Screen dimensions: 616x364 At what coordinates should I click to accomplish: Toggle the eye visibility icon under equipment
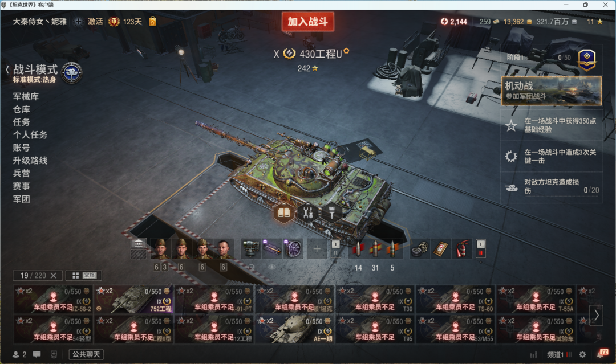coord(272,267)
